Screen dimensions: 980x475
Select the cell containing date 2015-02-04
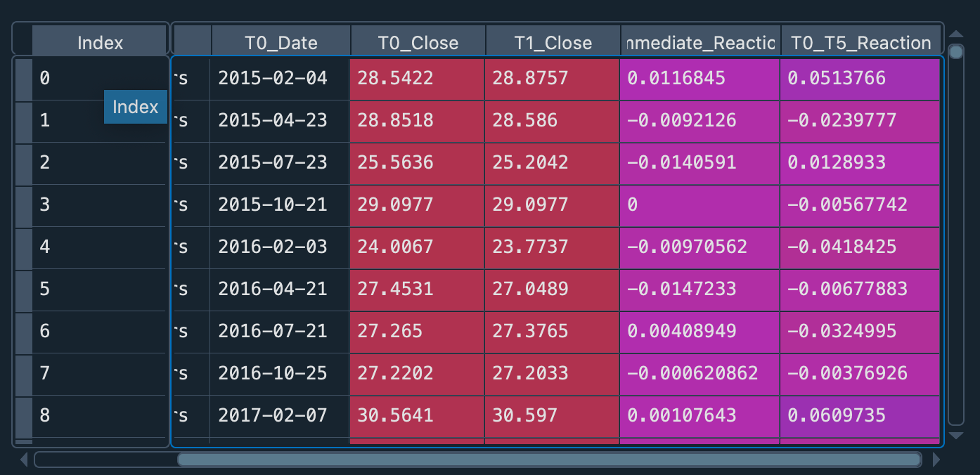(279, 78)
